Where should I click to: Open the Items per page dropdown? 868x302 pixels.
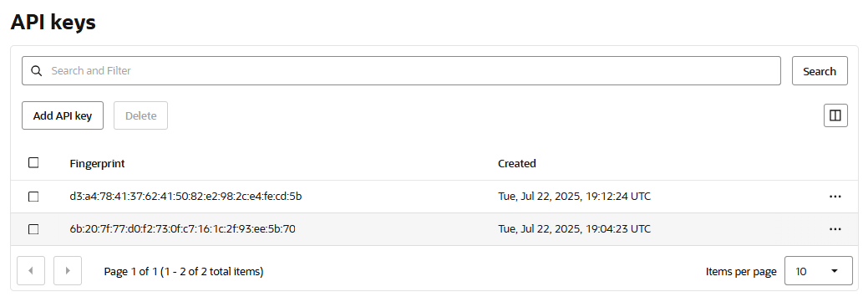coord(818,271)
